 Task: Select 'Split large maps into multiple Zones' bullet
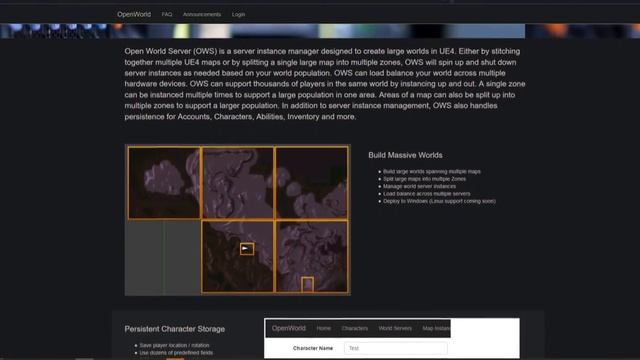[424, 179]
